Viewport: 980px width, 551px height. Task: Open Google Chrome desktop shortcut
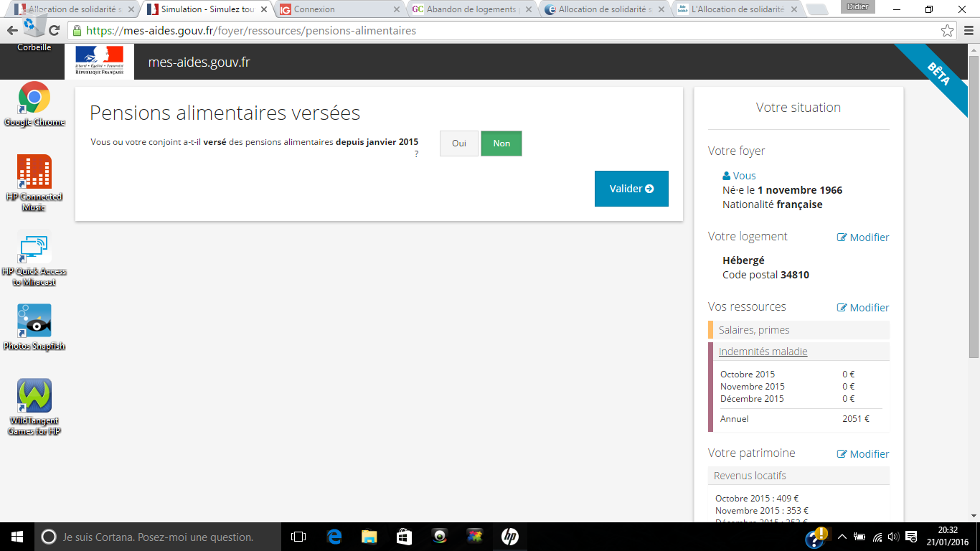click(34, 105)
